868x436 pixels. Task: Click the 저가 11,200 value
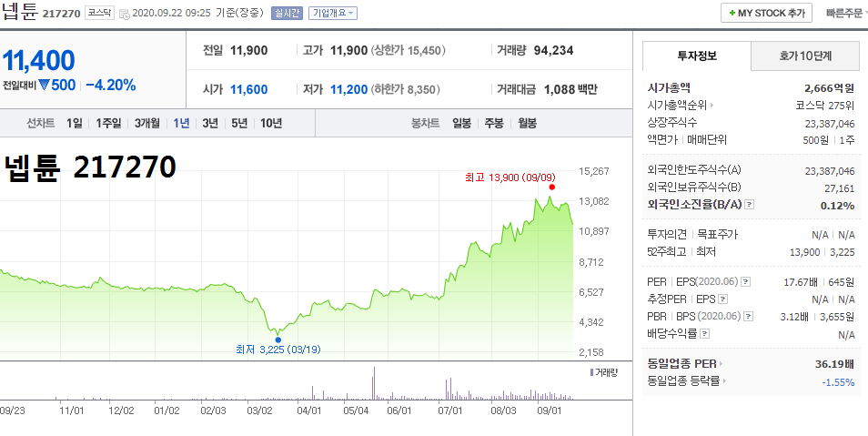348,89
